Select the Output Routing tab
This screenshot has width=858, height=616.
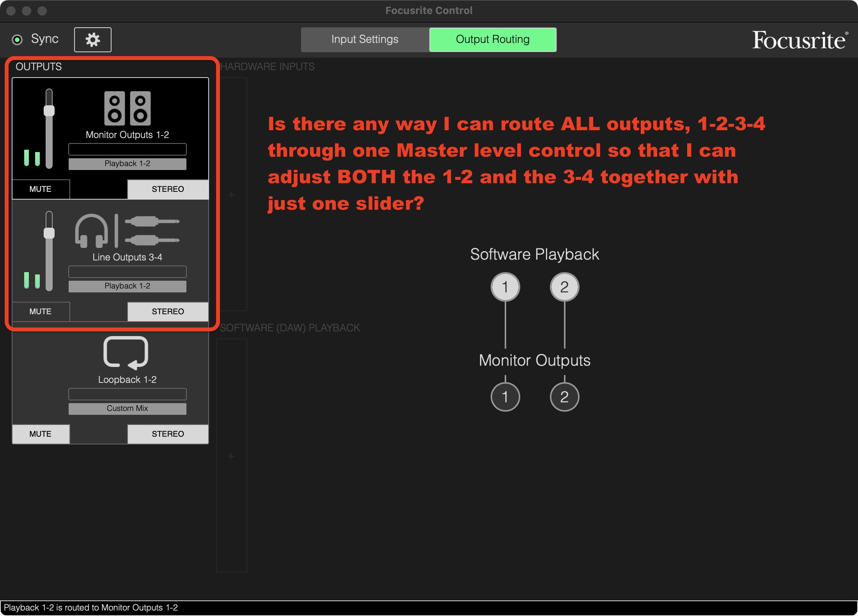coord(493,39)
